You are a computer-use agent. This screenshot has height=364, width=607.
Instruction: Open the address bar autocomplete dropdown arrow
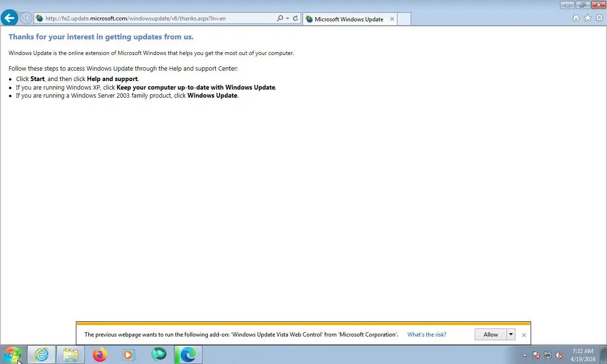click(x=287, y=18)
